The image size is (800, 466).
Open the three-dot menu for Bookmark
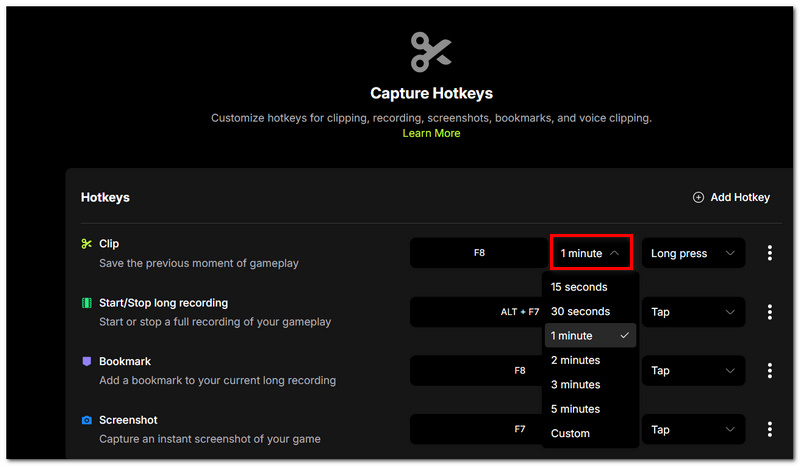[x=769, y=371]
